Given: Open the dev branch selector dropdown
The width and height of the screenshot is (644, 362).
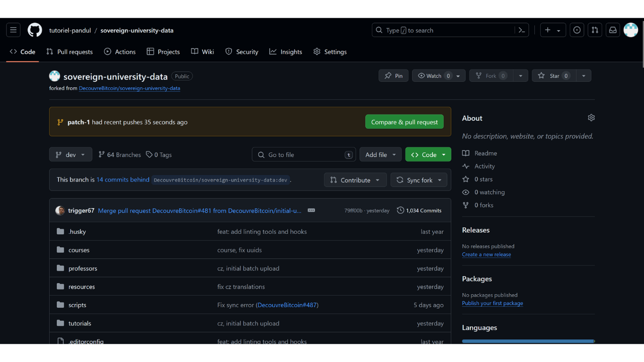Looking at the screenshot, I should pyautogui.click(x=70, y=155).
